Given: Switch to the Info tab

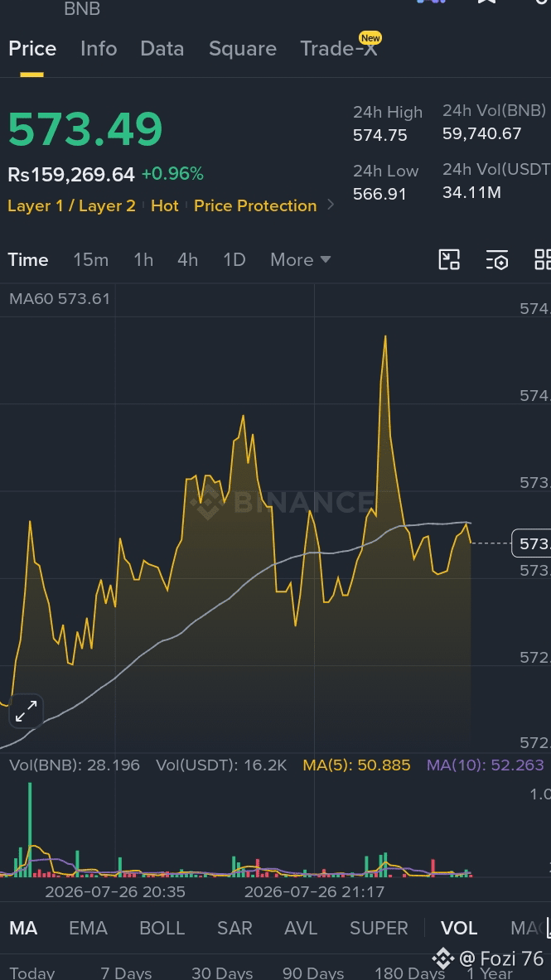Looking at the screenshot, I should tap(99, 49).
